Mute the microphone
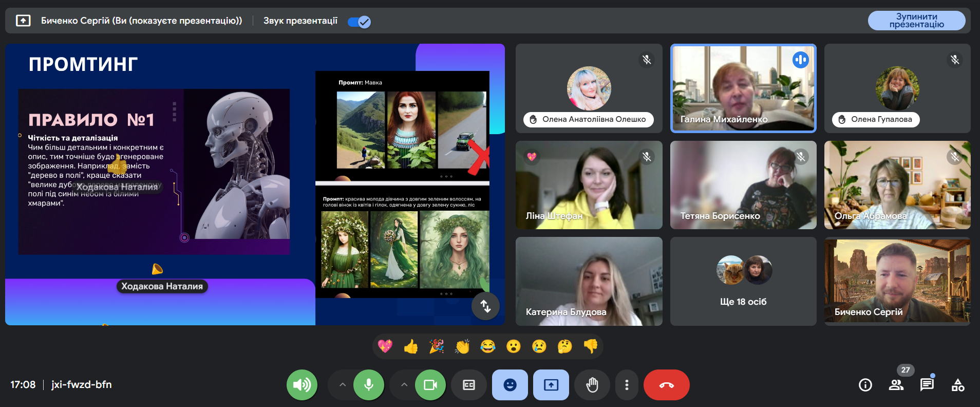 tap(369, 385)
